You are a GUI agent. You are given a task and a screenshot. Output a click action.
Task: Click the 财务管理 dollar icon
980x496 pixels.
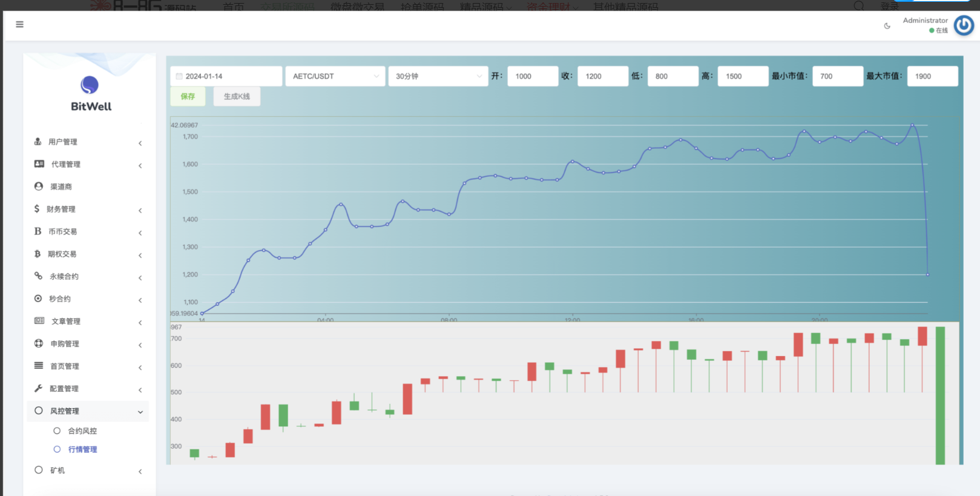(37, 209)
